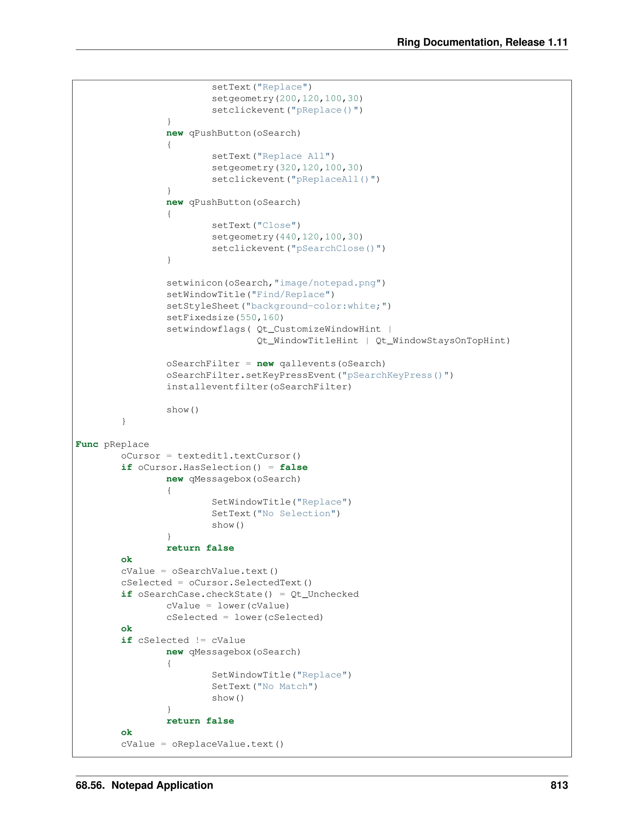The width and height of the screenshot is (644, 833).
Task: Click the '68.56. Notepad Application' footer text
Action: [144, 785]
